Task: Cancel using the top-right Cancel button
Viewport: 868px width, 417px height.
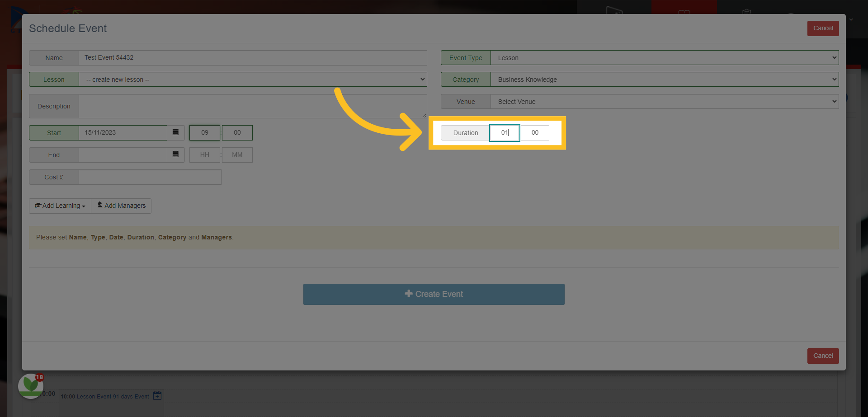Action: tap(823, 28)
